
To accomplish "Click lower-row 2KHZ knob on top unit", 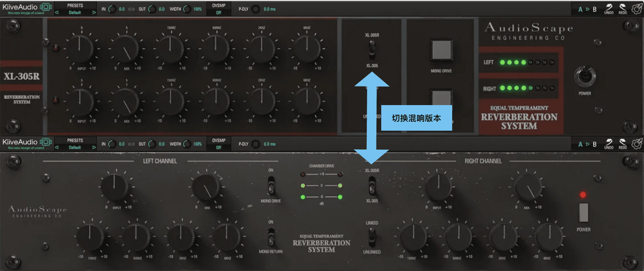I will point(262,101).
